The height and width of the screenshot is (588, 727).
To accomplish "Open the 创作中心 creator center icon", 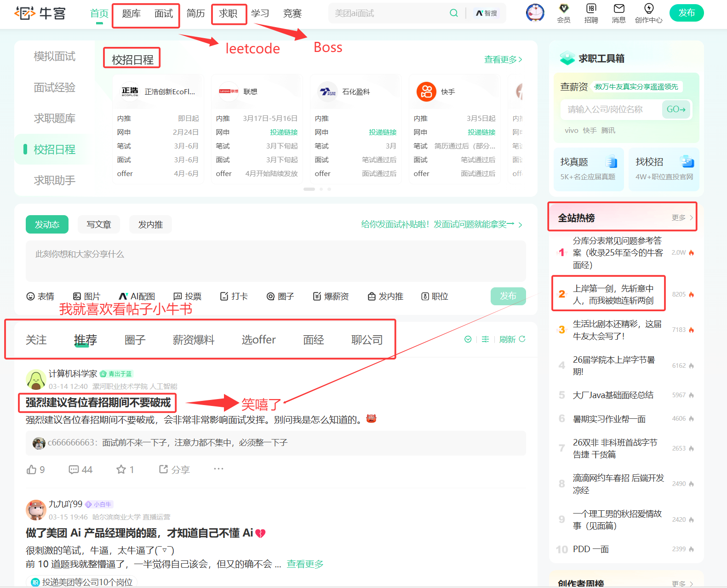I will click(648, 13).
